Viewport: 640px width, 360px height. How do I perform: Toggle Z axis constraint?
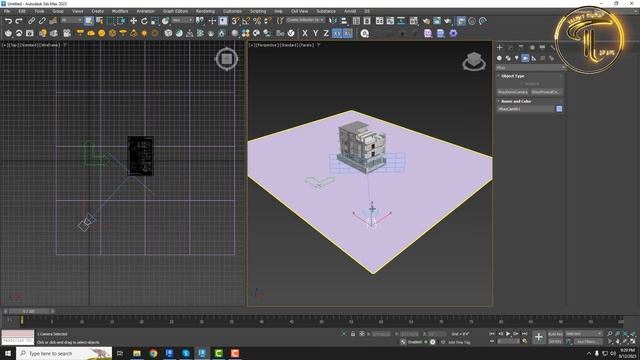coord(326,33)
